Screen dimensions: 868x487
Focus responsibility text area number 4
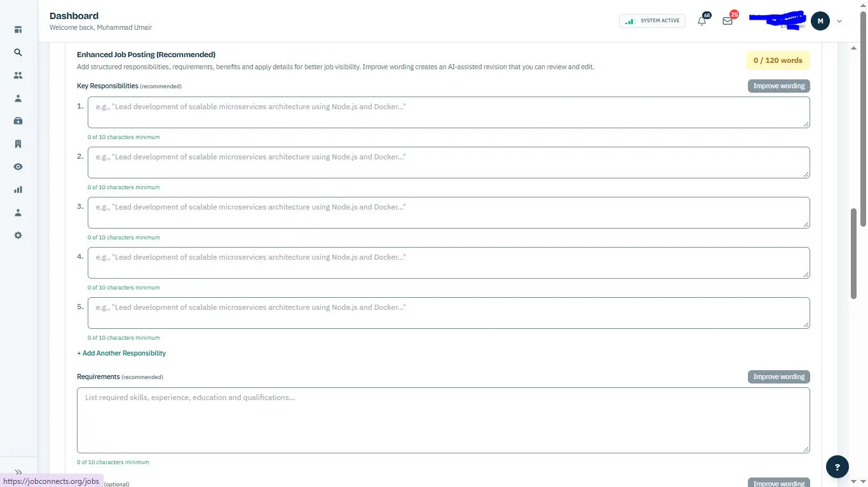click(449, 263)
